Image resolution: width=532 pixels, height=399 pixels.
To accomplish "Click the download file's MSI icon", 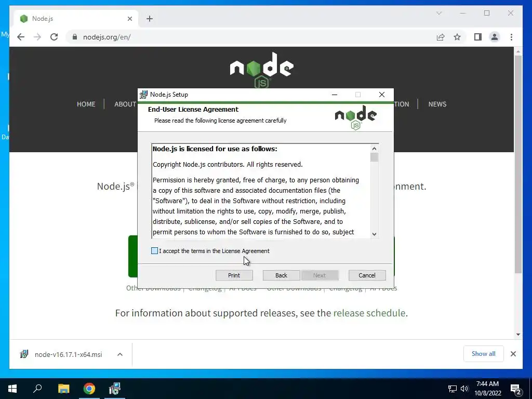I will [x=24, y=354].
